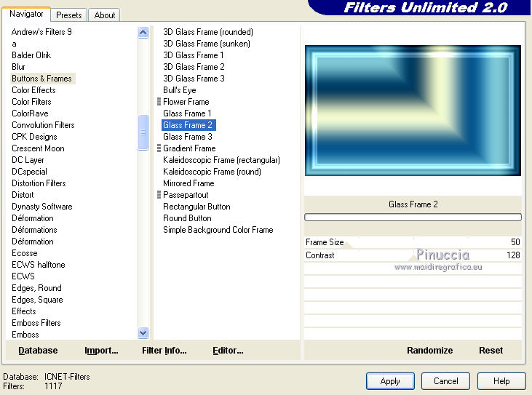Choose 3D Glass Frame 1 filter
This screenshot has width=532, height=395.
pos(193,55)
